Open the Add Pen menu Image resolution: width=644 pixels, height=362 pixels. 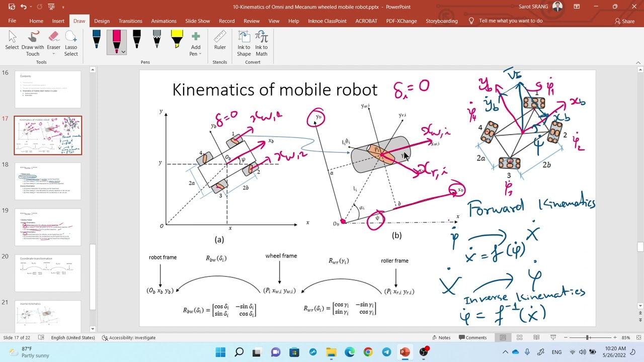pos(196,44)
